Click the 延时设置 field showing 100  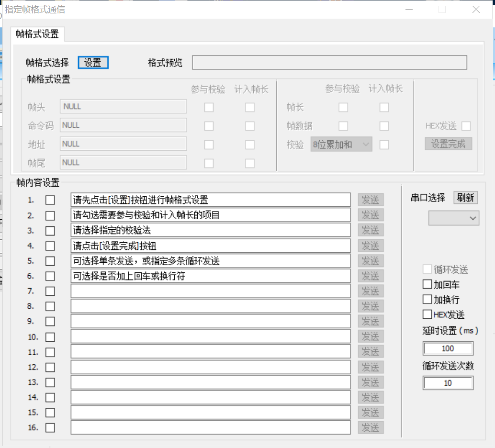click(448, 348)
